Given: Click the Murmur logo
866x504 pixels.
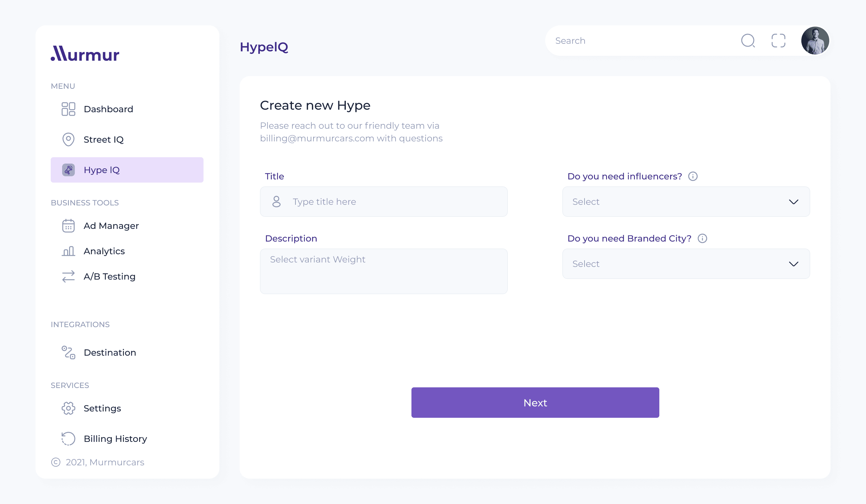Looking at the screenshot, I should [x=85, y=53].
